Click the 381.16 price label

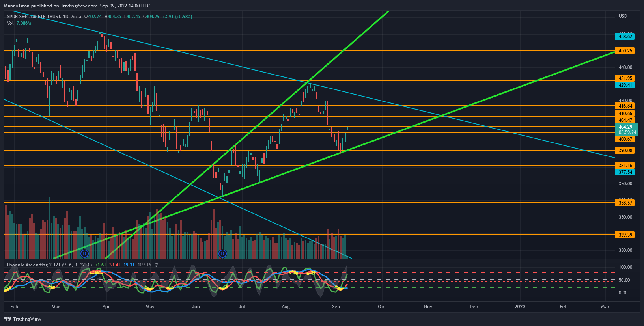(625, 166)
